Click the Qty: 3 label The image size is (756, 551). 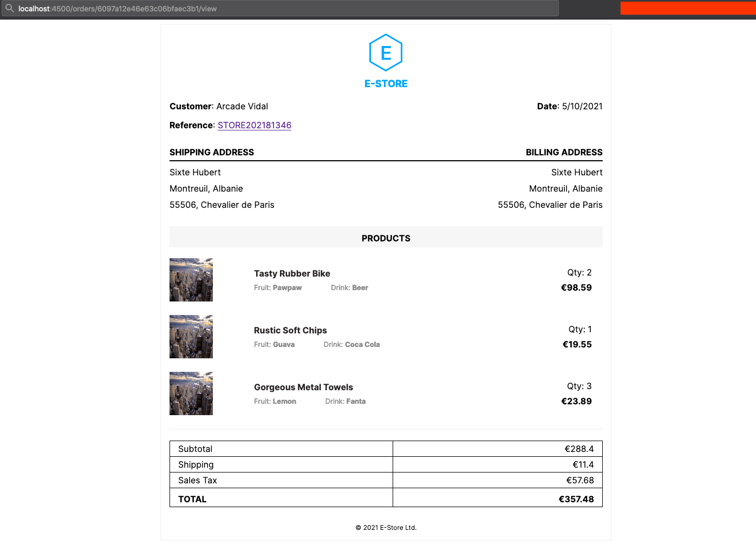[579, 386]
